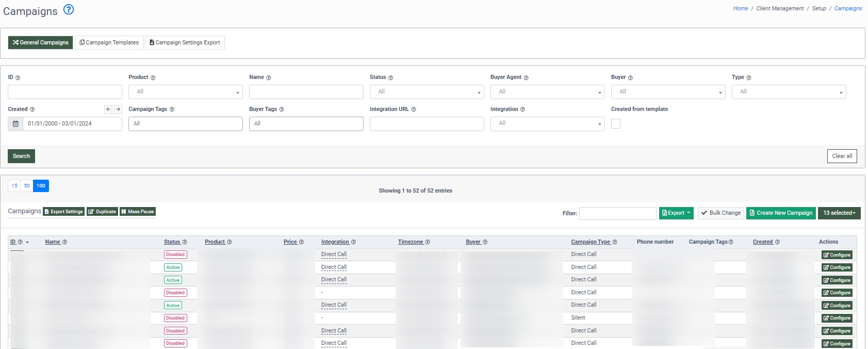Click the next date range arrow
The image size is (868, 349).
(118, 109)
